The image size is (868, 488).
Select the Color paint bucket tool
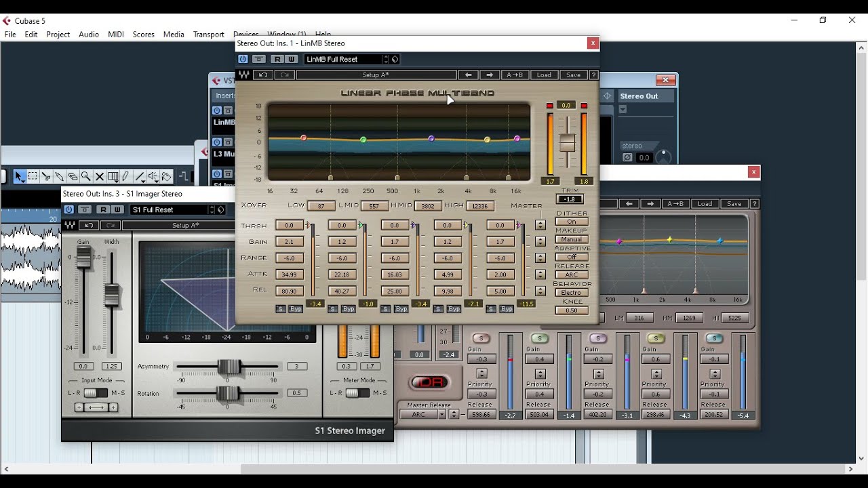click(x=167, y=177)
